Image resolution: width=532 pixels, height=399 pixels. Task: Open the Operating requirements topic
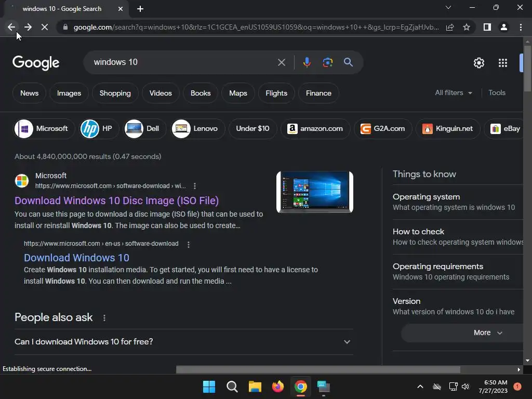coord(458,272)
